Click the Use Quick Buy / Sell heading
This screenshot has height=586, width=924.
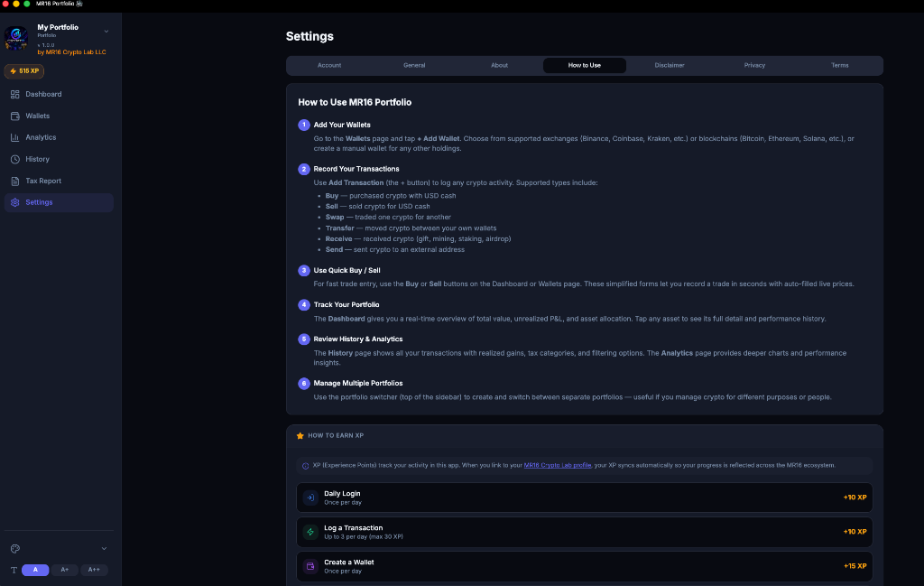tap(346, 271)
